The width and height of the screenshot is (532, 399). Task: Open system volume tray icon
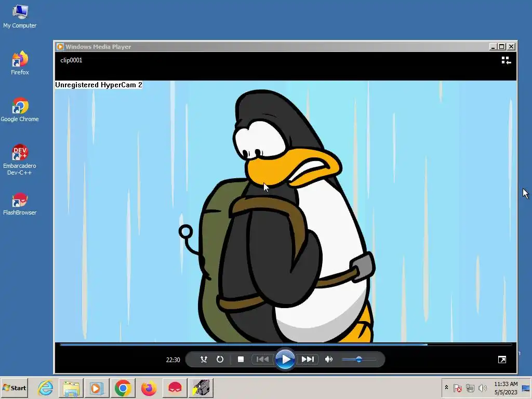click(482, 388)
